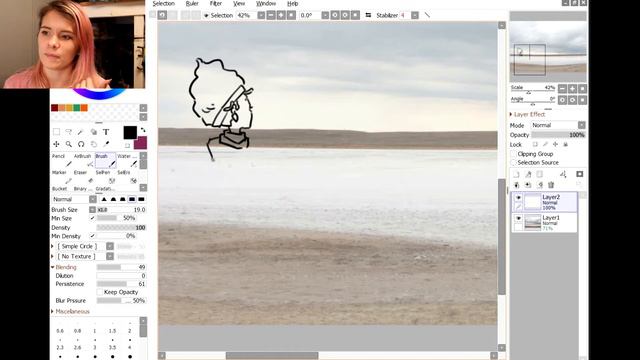Open the Stabilizer level dropdown
Image resolution: width=640 pixels, height=360 pixels.
[x=415, y=15]
